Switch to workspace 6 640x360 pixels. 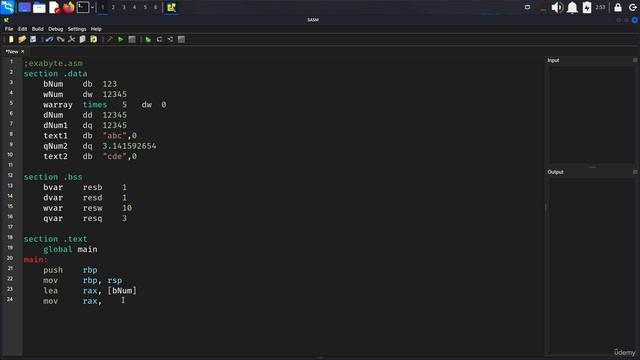tap(156, 7)
